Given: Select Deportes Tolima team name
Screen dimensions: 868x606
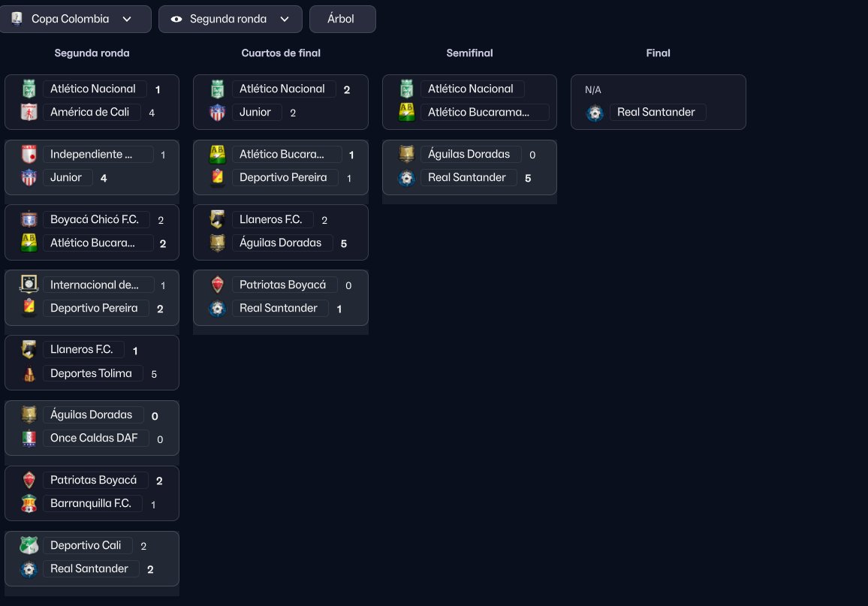Looking at the screenshot, I should [91, 373].
